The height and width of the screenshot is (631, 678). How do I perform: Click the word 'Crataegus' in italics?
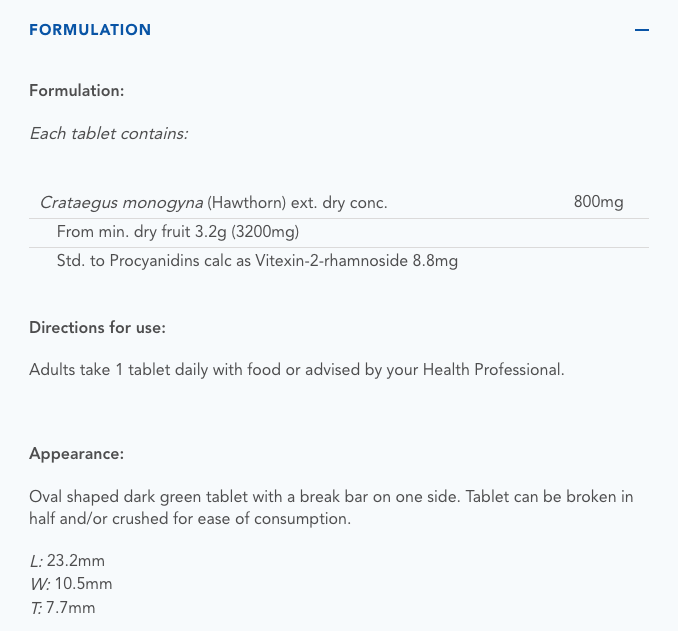tap(75, 203)
